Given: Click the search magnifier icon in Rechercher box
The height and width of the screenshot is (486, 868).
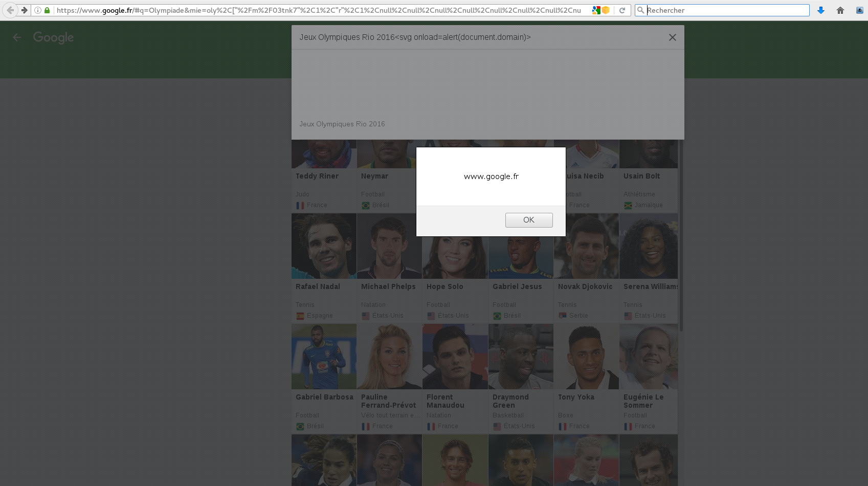Looking at the screenshot, I should click(x=640, y=10).
